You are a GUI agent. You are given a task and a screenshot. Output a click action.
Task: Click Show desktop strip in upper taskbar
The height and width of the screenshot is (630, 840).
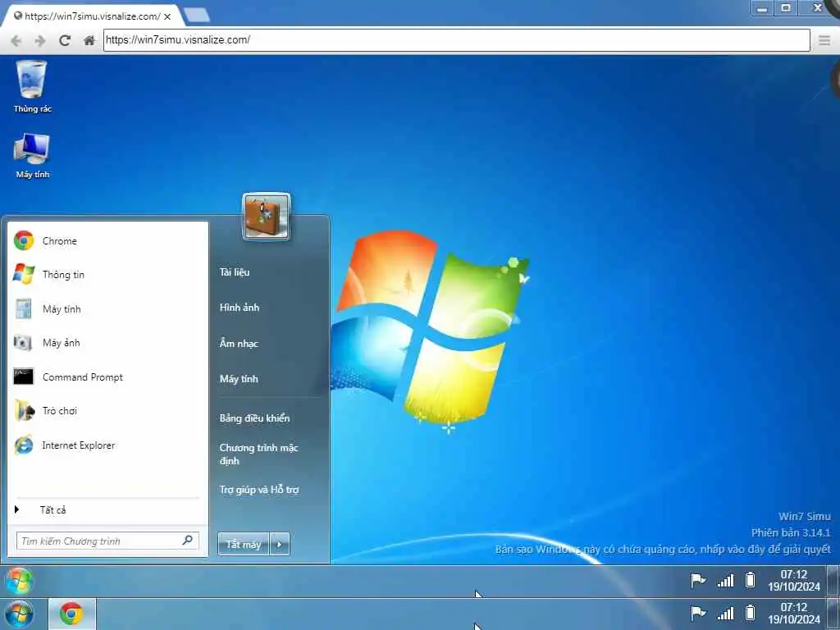(x=835, y=582)
